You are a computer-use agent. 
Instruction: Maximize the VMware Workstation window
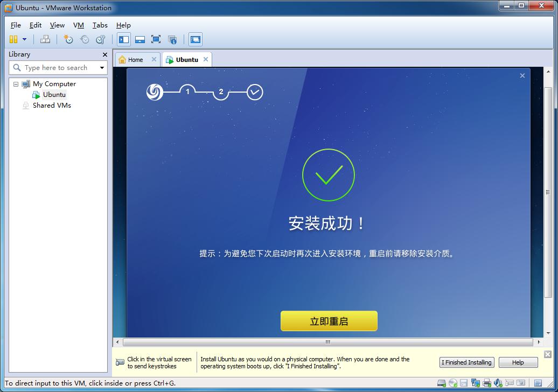coord(521,6)
